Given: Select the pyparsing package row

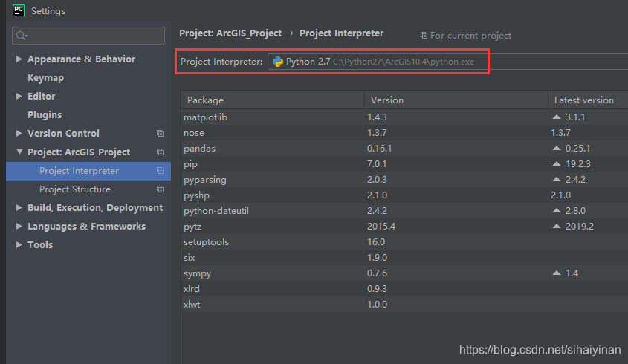Looking at the screenshot, I should (404, 179).
